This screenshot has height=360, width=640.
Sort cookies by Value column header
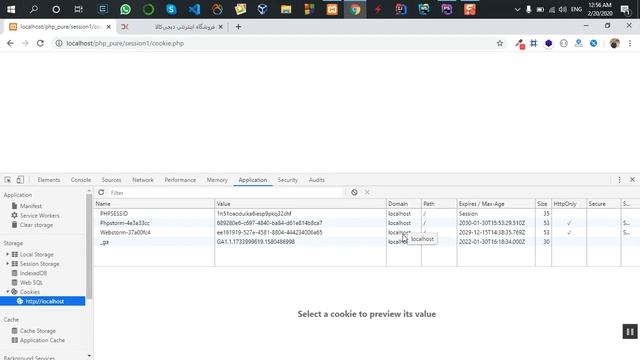[x=300, y=204]
